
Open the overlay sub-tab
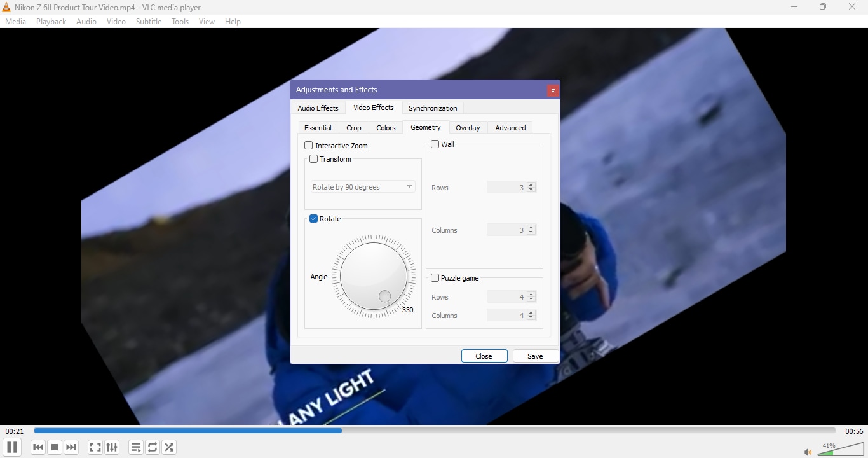point(468,128)
